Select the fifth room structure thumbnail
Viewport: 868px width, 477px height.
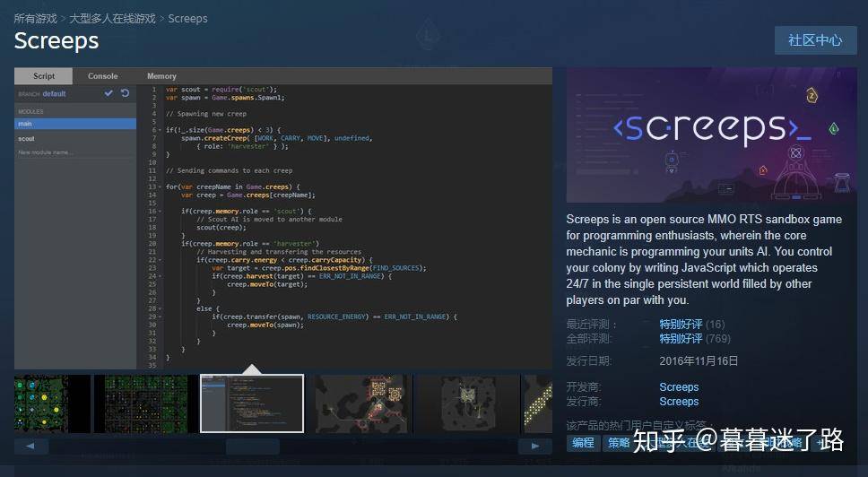click(468, 403)
